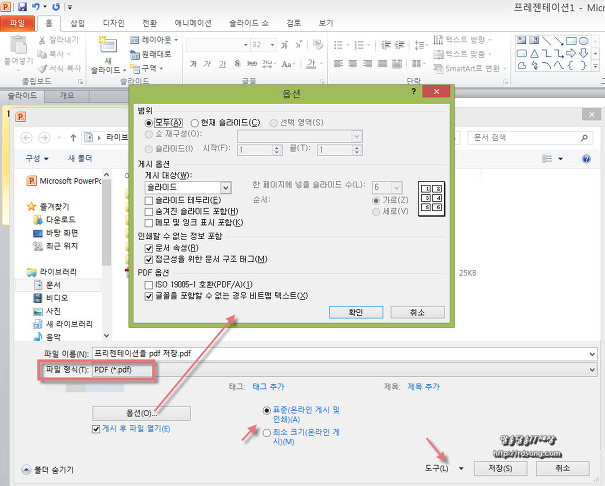Select the minimum size (최소 크기) radio button
The width and height of the screenshot is (605, 486).
point(265,434)
